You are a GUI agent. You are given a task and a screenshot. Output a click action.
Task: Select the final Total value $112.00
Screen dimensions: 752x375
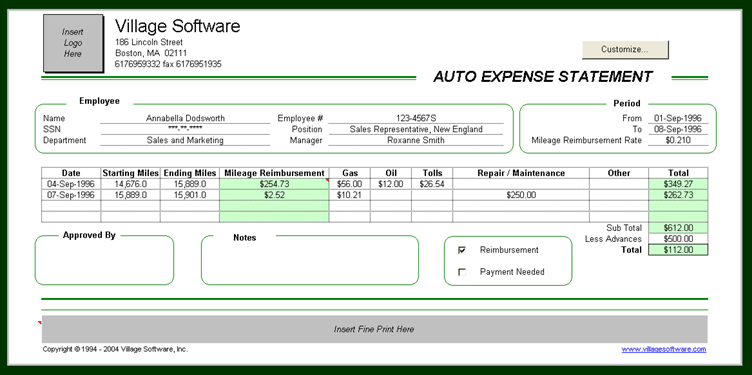(678, 250)
